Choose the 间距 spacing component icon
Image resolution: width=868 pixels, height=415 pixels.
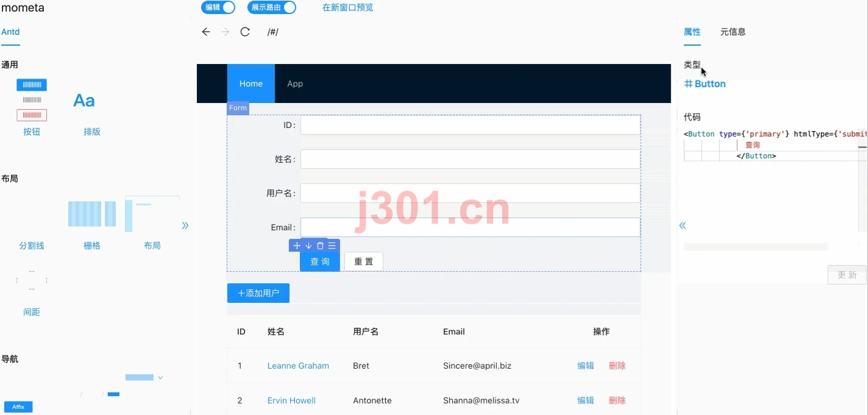(x=32, y=280)
